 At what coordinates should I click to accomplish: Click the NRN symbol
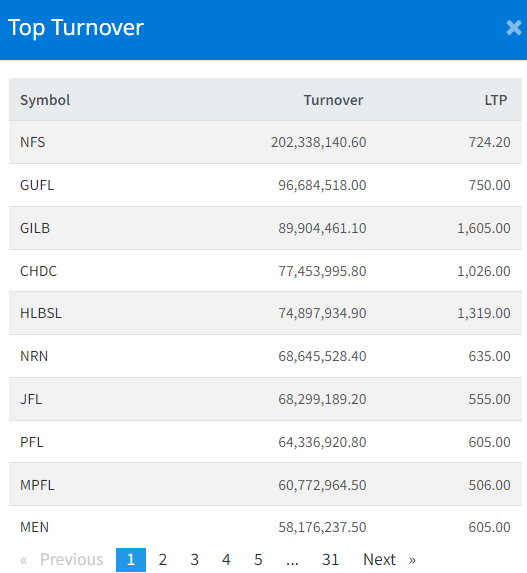34,356
